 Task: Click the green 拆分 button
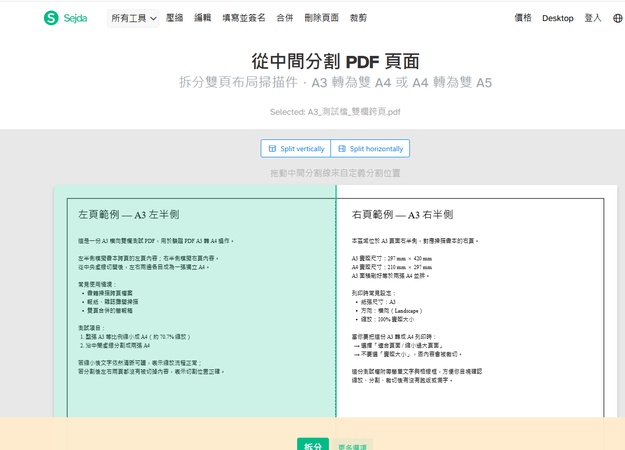[x=313, y=444]
